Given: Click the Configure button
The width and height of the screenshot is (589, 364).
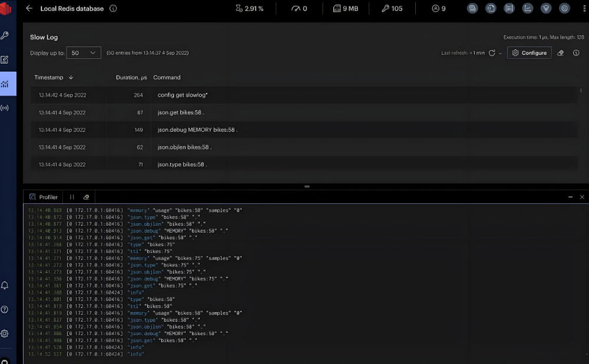Looking at the screenshot, I should [x=529, y=53].
